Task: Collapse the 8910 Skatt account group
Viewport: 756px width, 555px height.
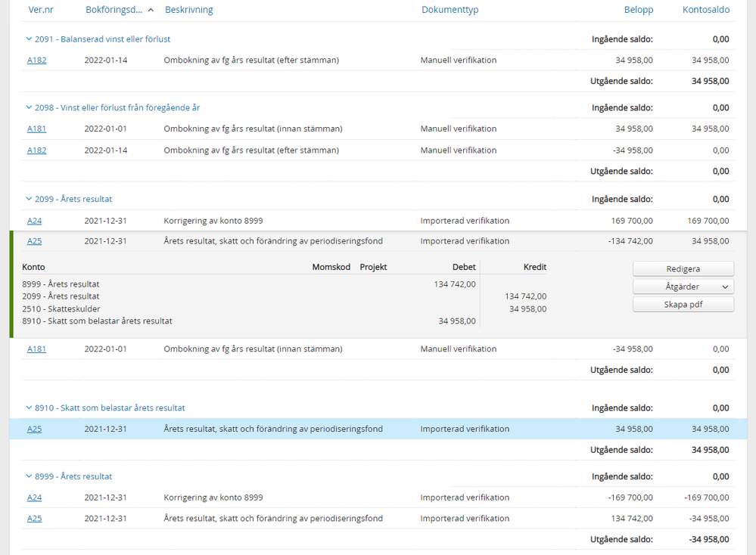Action: click(x=29, y=408)
